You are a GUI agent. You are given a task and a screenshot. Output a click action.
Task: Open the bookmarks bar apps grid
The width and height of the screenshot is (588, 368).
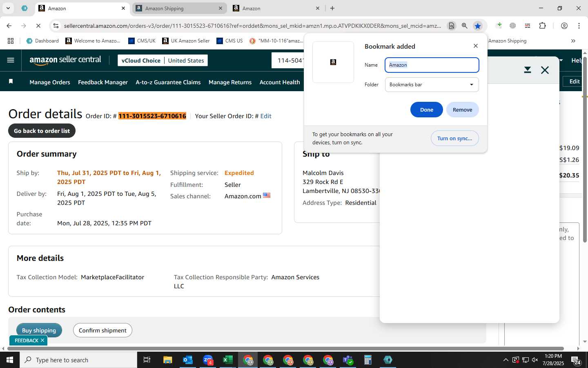11,41
